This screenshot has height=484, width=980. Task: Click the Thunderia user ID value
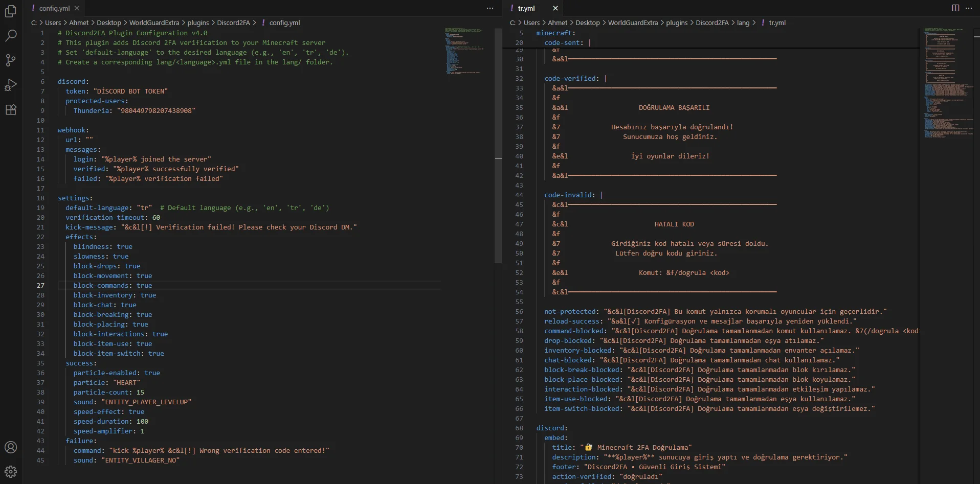156,110
